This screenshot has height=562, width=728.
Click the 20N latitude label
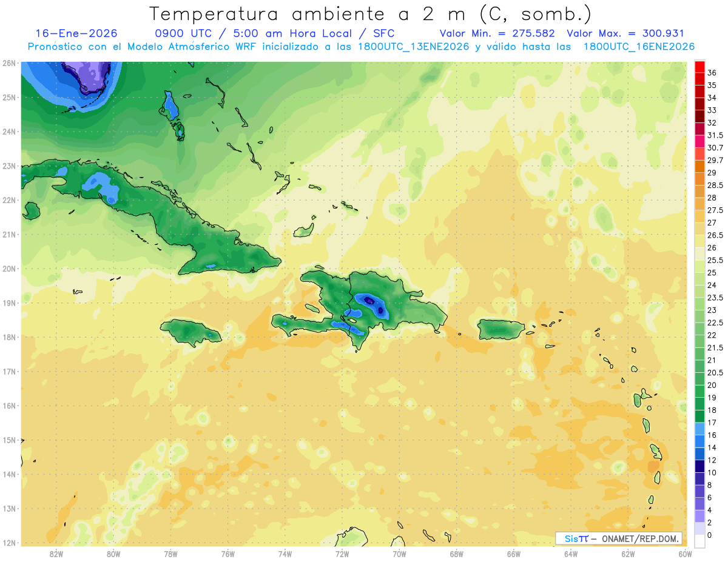[x=8, y=269]
